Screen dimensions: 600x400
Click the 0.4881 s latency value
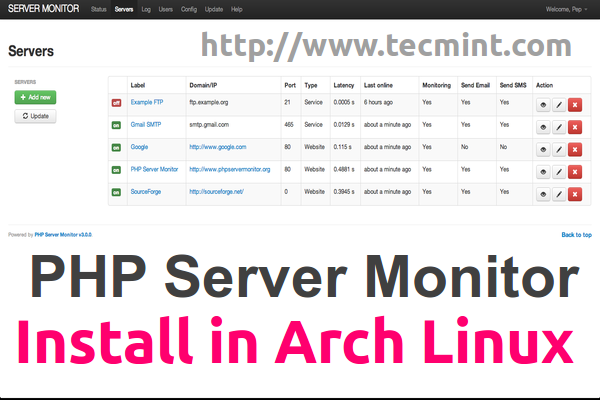tap(344, 169)
